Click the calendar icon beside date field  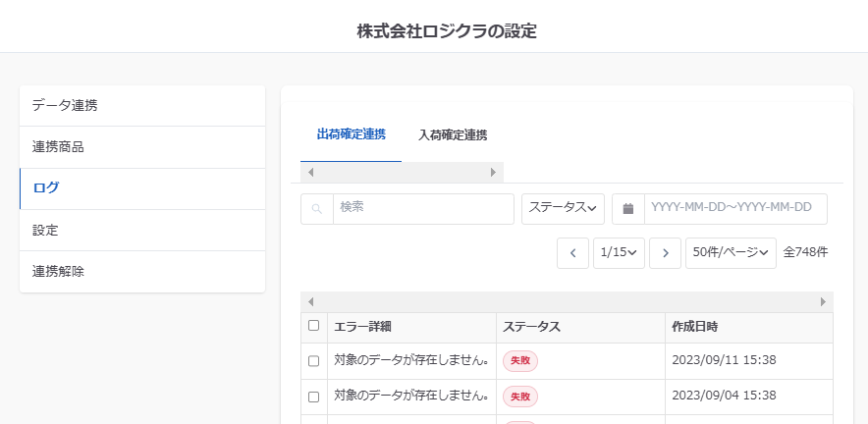628,209
